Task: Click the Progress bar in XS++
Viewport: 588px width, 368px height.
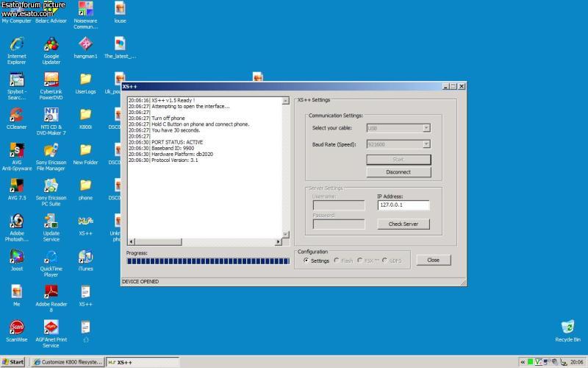Action: [x=208, y=261]
